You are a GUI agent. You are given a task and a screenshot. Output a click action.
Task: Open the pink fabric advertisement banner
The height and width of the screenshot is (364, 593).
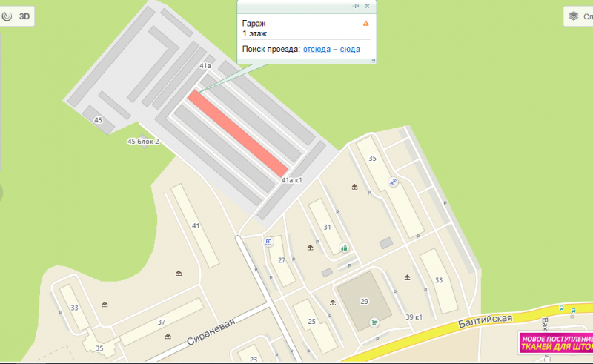click(x=556, y=343)
